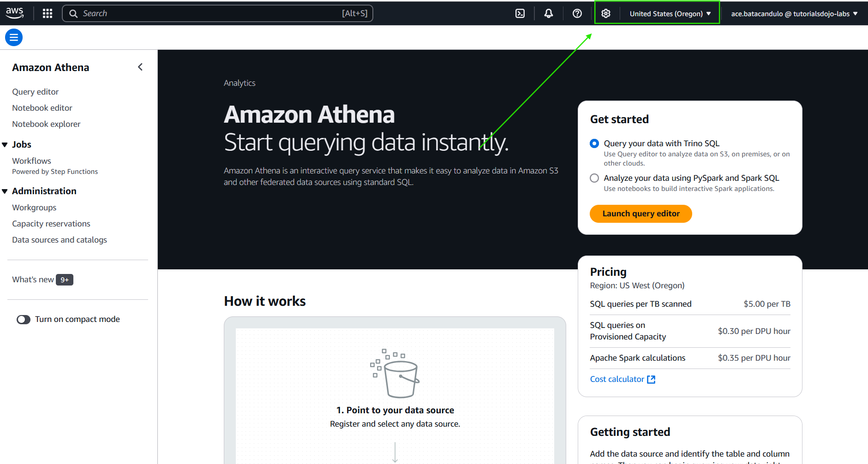Click Apache Spark calculations label

638,358
